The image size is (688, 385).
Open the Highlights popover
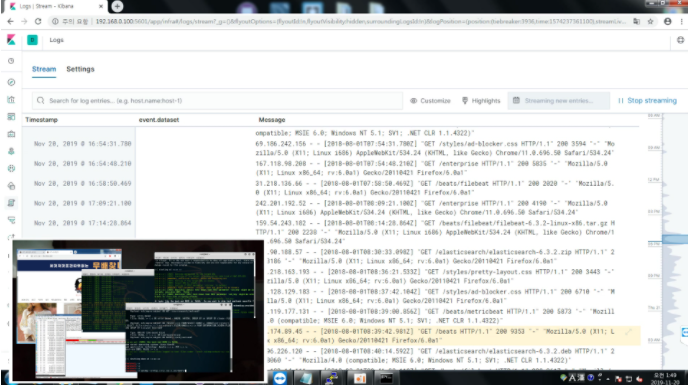[x=481, y=101]
